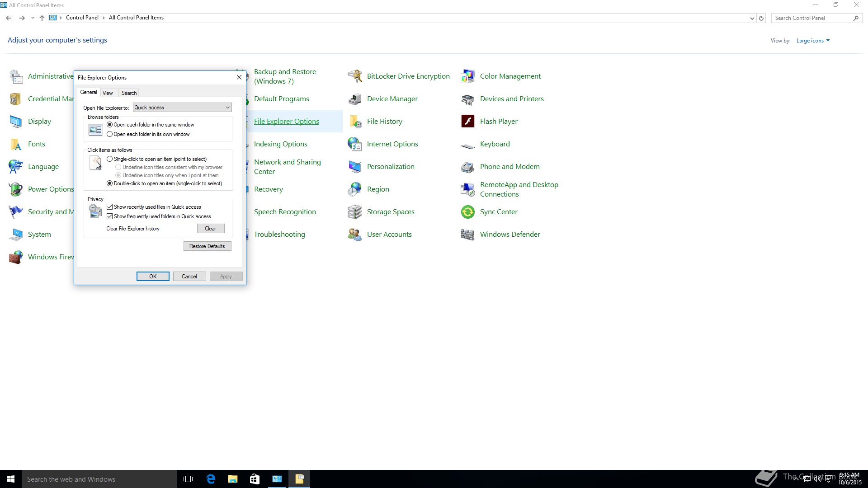This screenshot has width=868, height=488.
Task: Open Task View on the taskbar
Action: click(188, 479)
